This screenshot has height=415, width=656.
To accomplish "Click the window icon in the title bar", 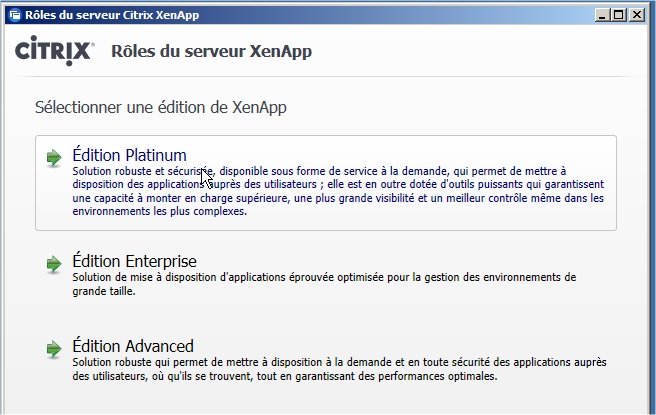I will pos(11,15).
